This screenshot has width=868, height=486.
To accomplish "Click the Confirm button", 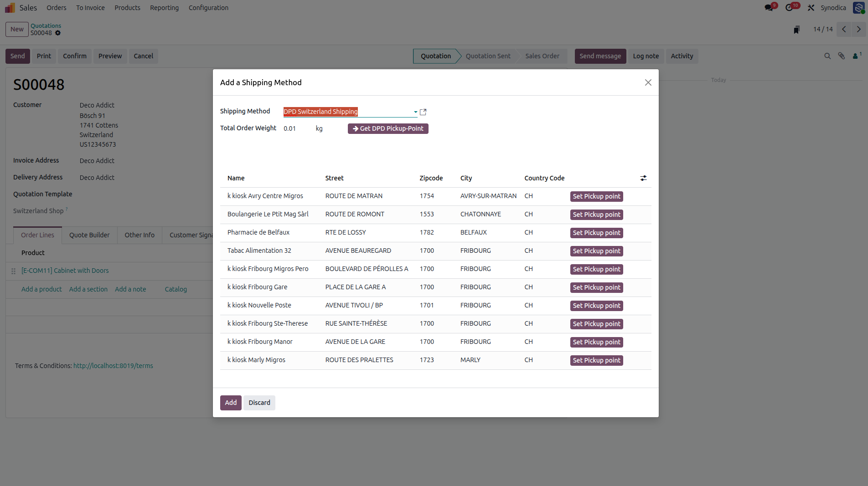I will [x=75, y=56].
